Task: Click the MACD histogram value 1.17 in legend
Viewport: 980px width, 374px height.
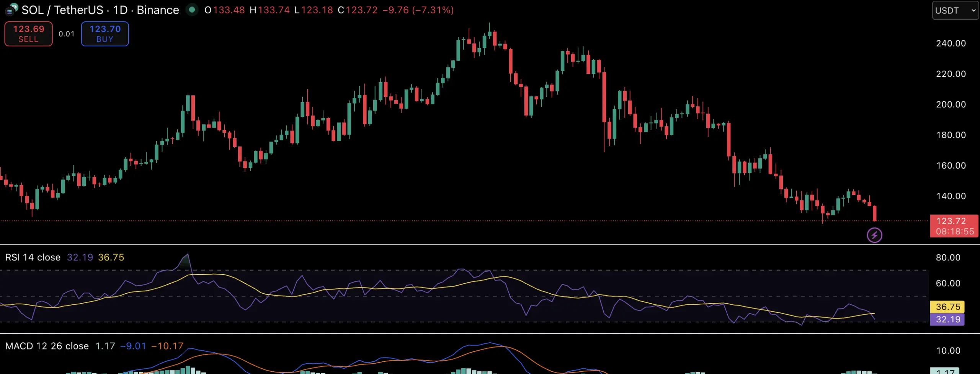Action: pos(105,346)
